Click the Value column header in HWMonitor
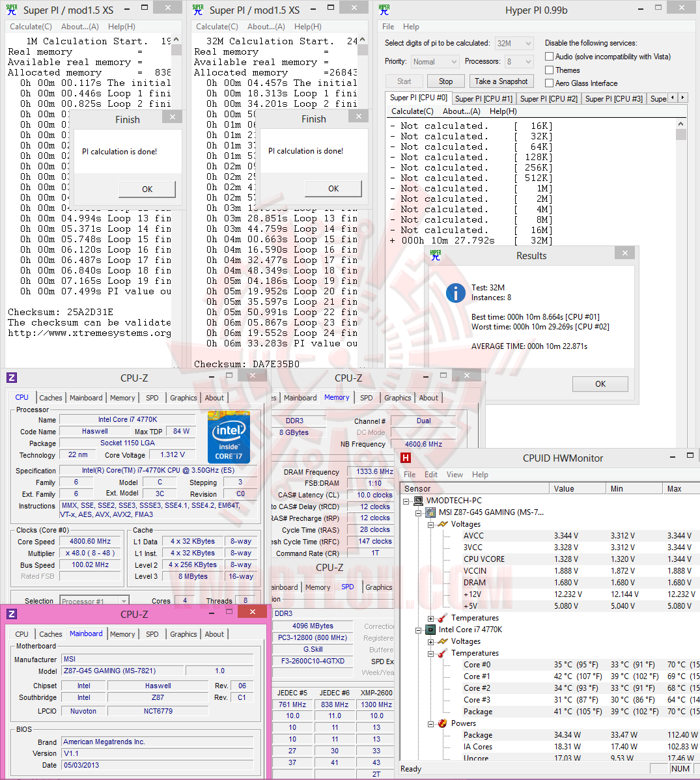The height and width of the screenshot is (780, 700). 578,488
